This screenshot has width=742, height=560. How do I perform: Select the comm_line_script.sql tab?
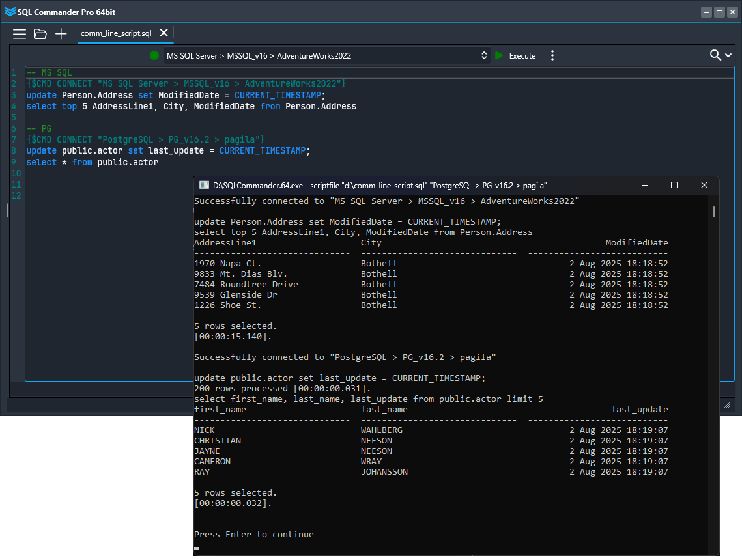tap(116, 33)
